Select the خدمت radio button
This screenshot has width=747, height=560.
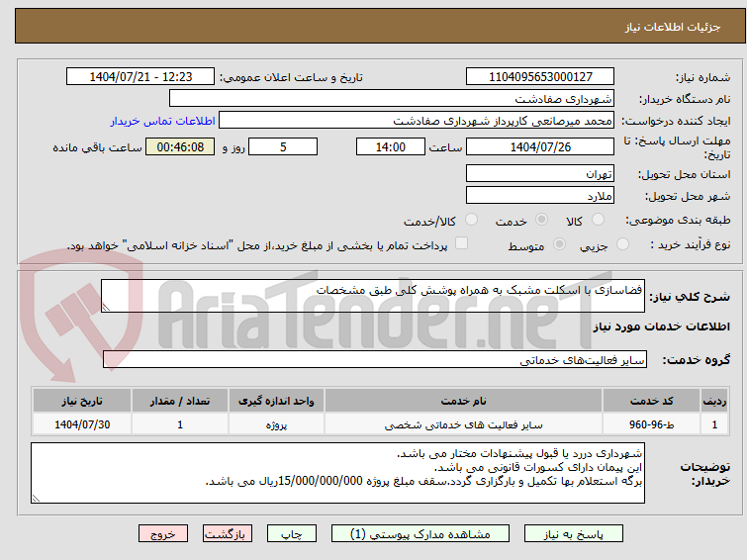(x=541, y=220)
